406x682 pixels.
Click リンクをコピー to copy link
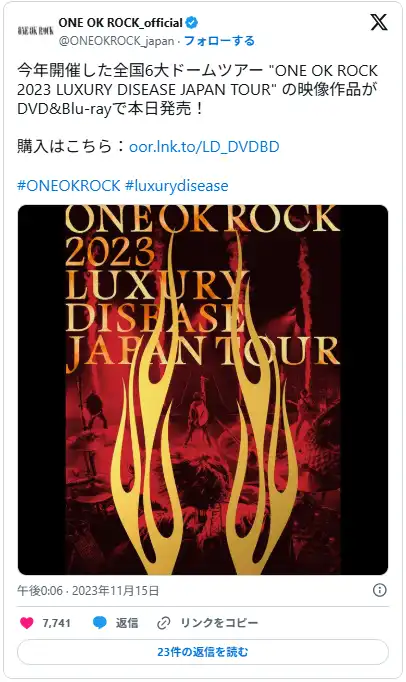(x=219, y=623)
